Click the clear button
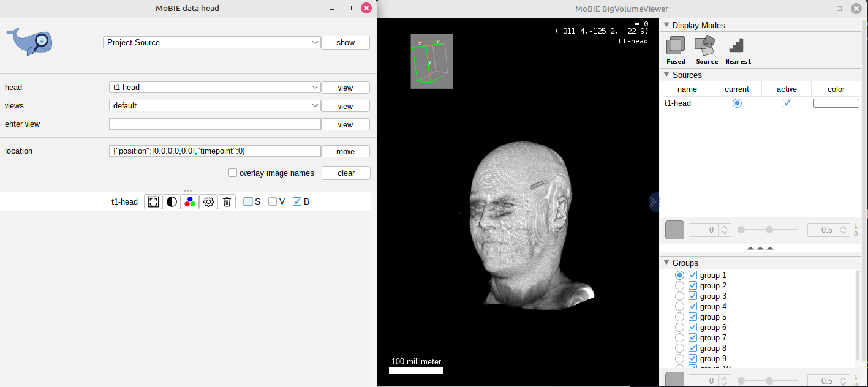Screen dimensions: 868x387 [345, 173]
